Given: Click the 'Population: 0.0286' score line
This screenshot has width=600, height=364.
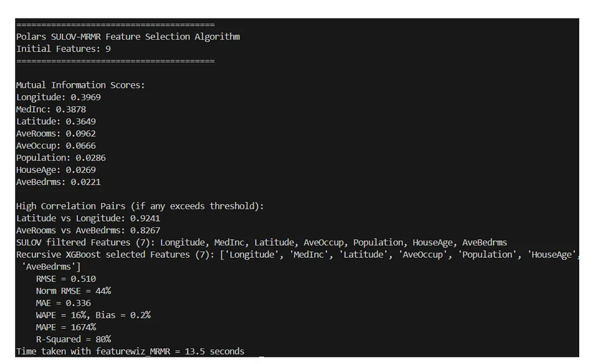Looking at the screenshot, I should [61, 158].
